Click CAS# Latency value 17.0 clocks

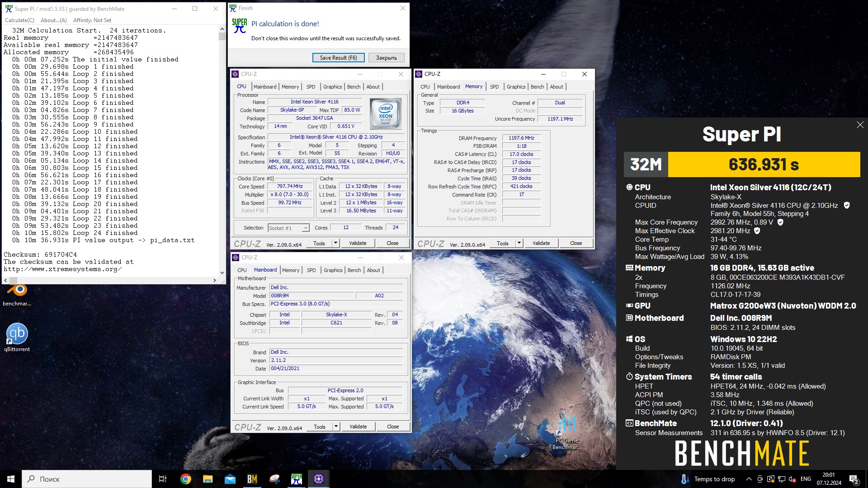[521, 154]
